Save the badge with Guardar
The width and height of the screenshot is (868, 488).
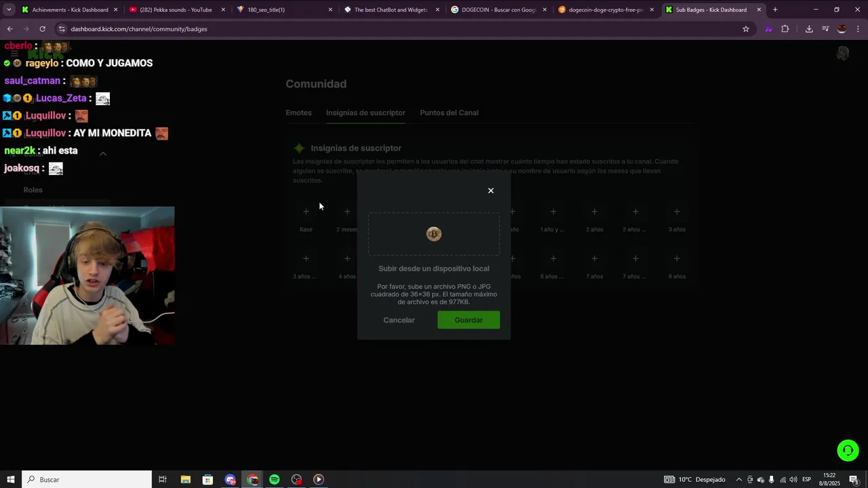[x=469, y=320]
